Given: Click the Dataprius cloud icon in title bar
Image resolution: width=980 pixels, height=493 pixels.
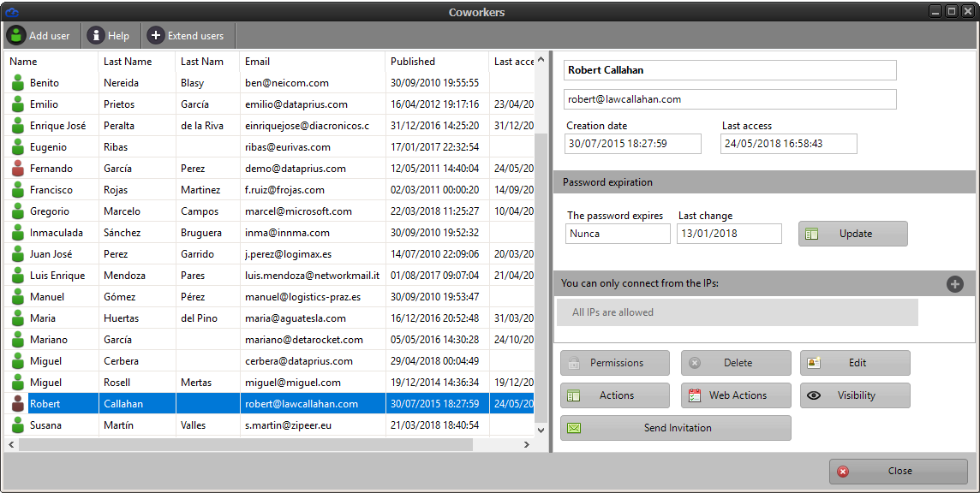Looking at the screenshot, I should point(12,12).
